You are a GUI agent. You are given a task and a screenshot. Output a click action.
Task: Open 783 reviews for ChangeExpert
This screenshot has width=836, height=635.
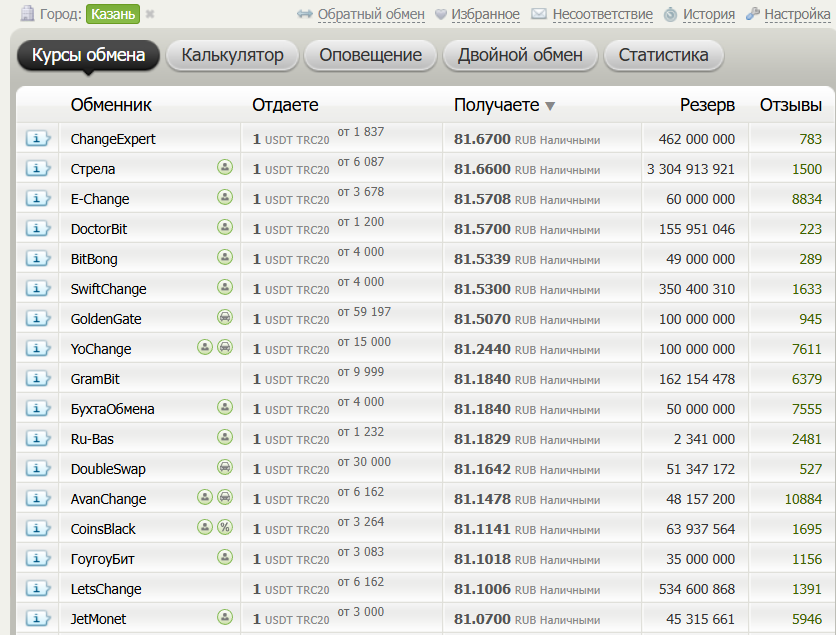coord(810,139)
